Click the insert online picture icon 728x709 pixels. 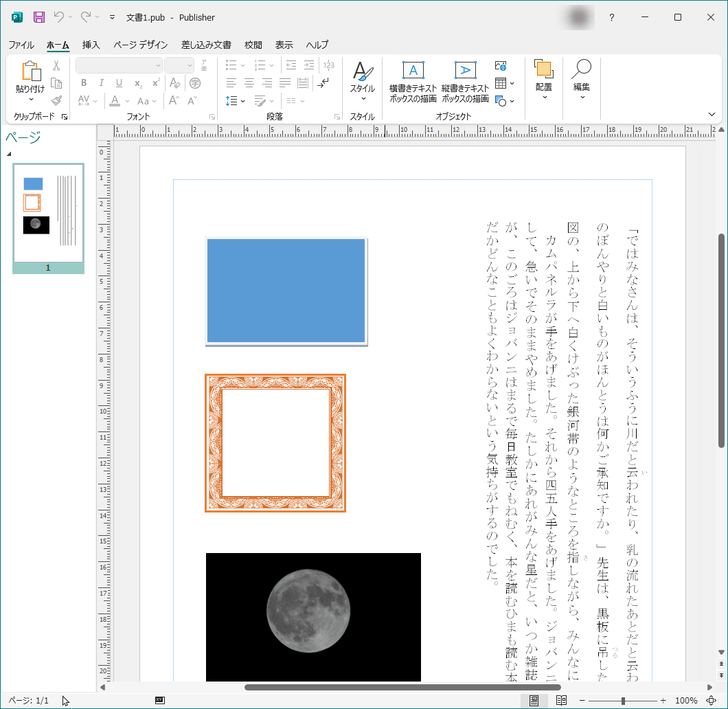click(x=501, y=66)
